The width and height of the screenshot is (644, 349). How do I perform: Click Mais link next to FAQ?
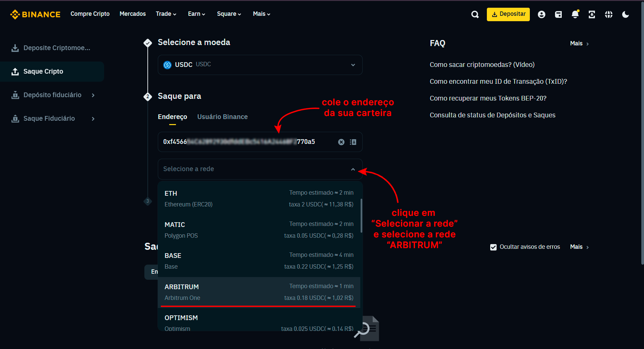[580, 43]
